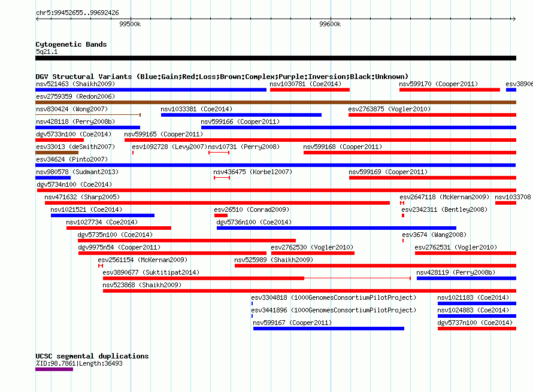Click esv2561154 (McKernan2009) label

point(143,260)
